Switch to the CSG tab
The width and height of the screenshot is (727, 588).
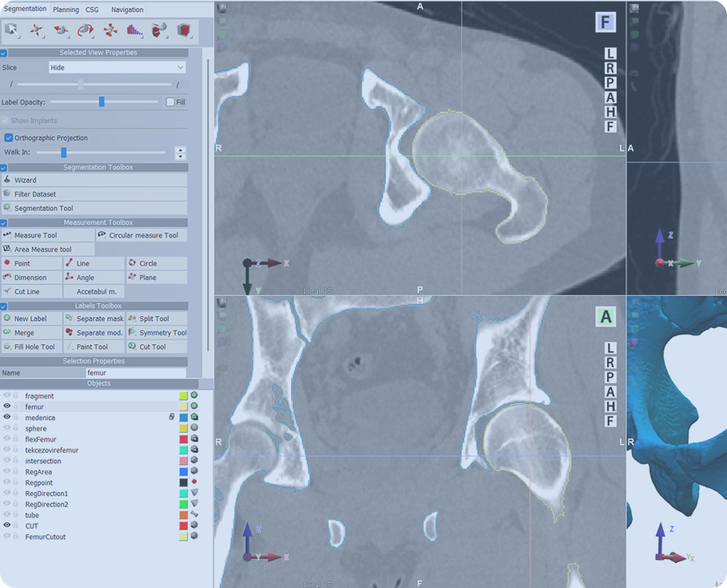92,10
